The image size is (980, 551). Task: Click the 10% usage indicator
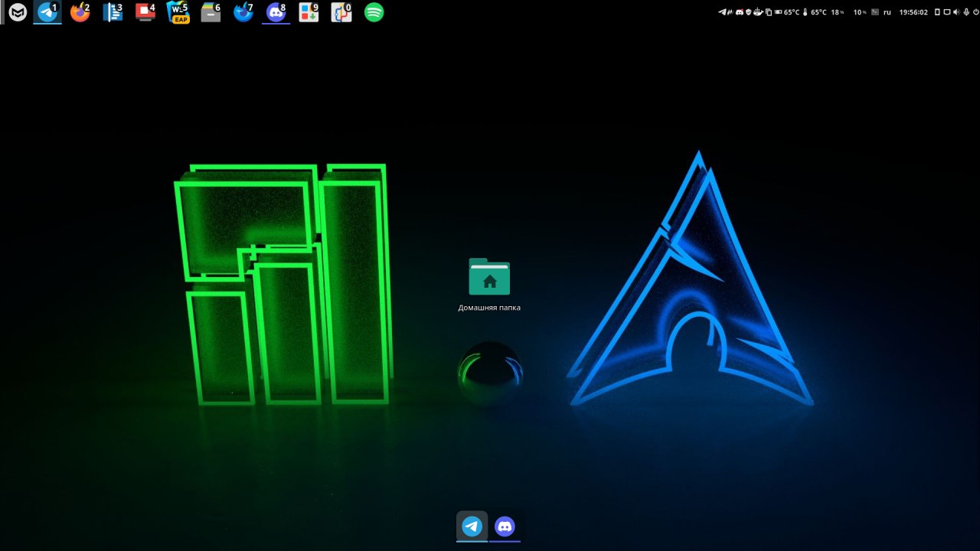pos(860,12)
